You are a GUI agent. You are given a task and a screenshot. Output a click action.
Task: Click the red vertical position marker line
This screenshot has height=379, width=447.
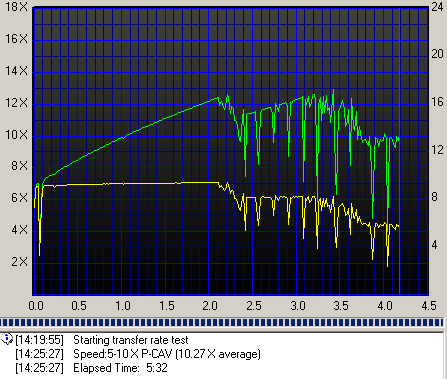399,151
